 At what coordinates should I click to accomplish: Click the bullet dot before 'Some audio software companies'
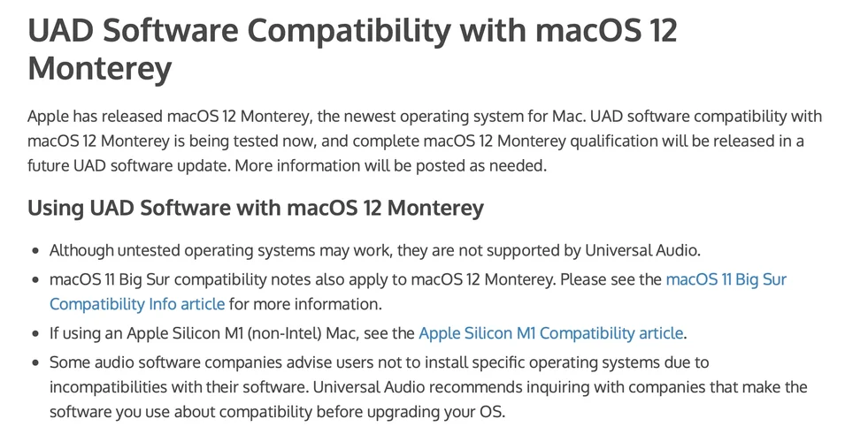[35, 362]
